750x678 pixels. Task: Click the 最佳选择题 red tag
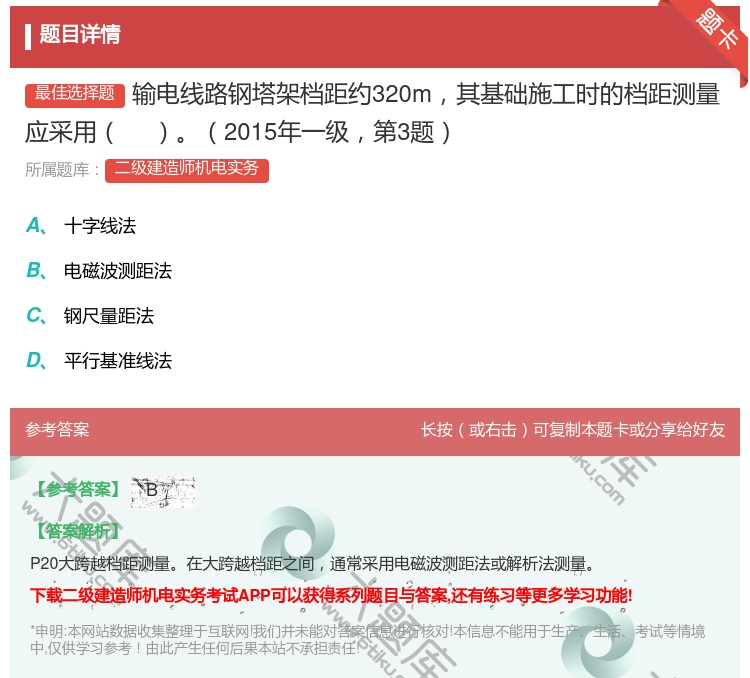pos(75,94)
